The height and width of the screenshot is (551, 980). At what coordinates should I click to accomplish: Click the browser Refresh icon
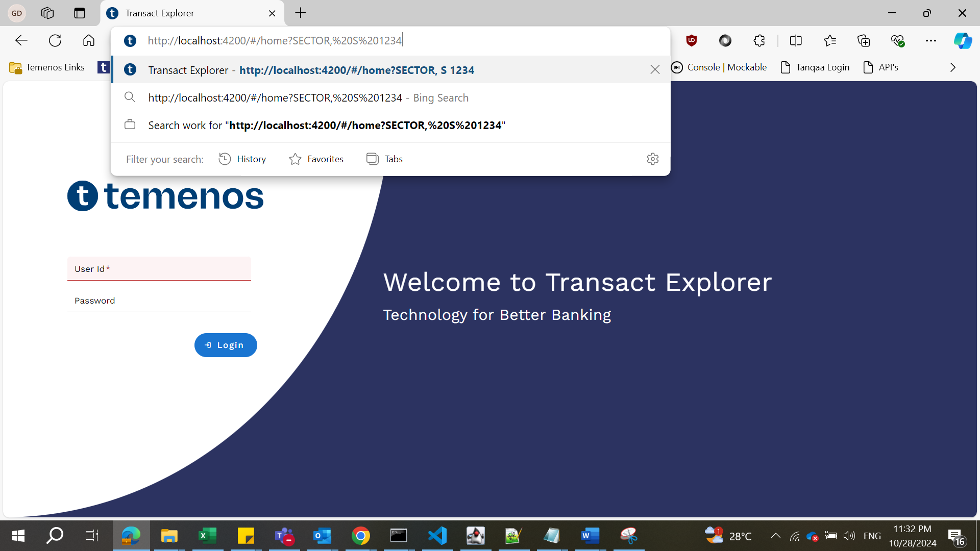click(55, 41)
